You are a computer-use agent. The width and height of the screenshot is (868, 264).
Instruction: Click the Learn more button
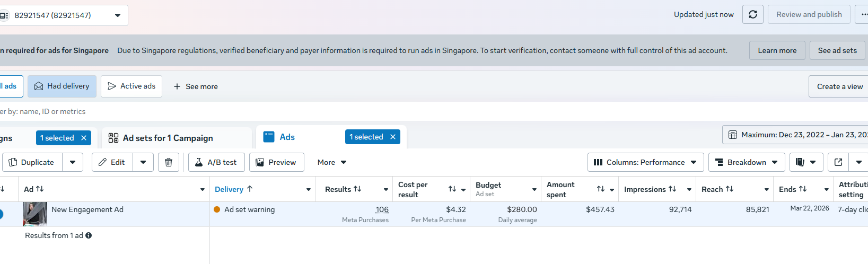[777, 50]
